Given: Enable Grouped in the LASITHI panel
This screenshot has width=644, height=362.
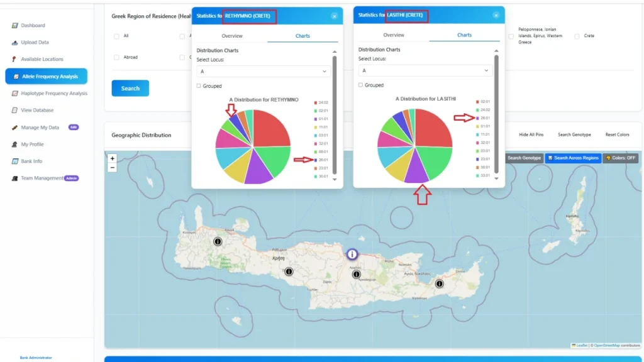Looking at the screenshot, I should tap(361, 85).
